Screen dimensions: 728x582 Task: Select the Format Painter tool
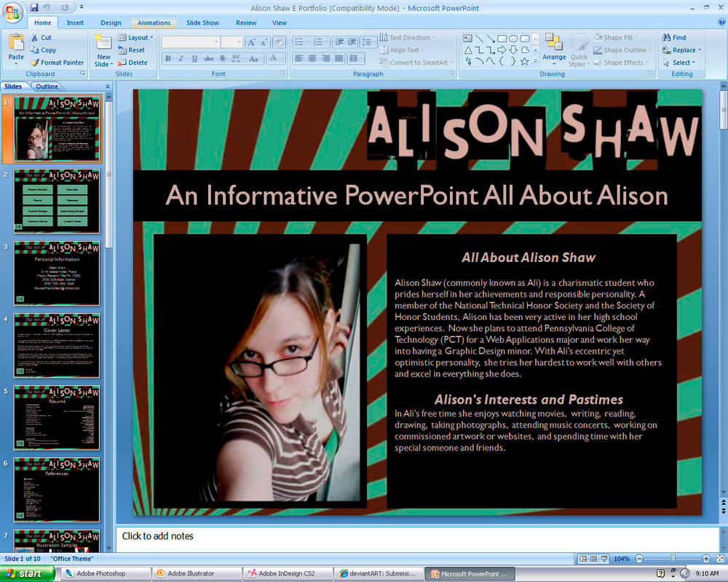[x=48, y=61]
